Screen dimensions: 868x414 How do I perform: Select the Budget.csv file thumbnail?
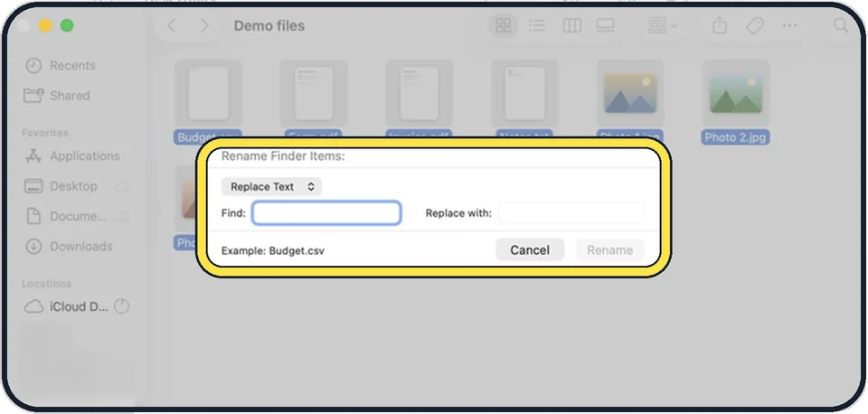(x=208, y=93)
